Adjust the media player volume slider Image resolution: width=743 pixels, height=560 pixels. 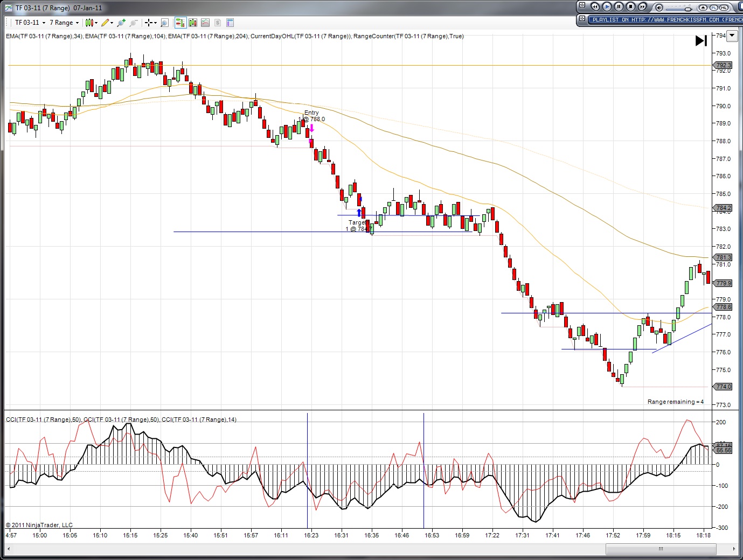688,8
